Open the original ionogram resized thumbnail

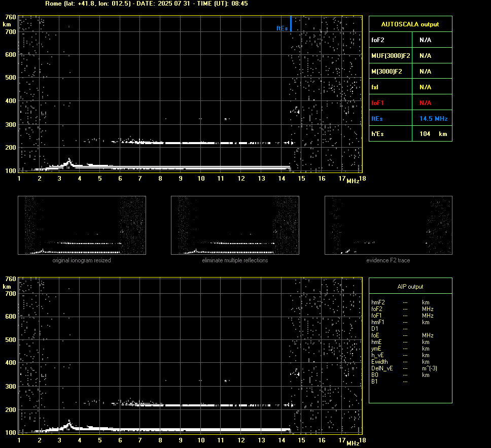[82, 225]
